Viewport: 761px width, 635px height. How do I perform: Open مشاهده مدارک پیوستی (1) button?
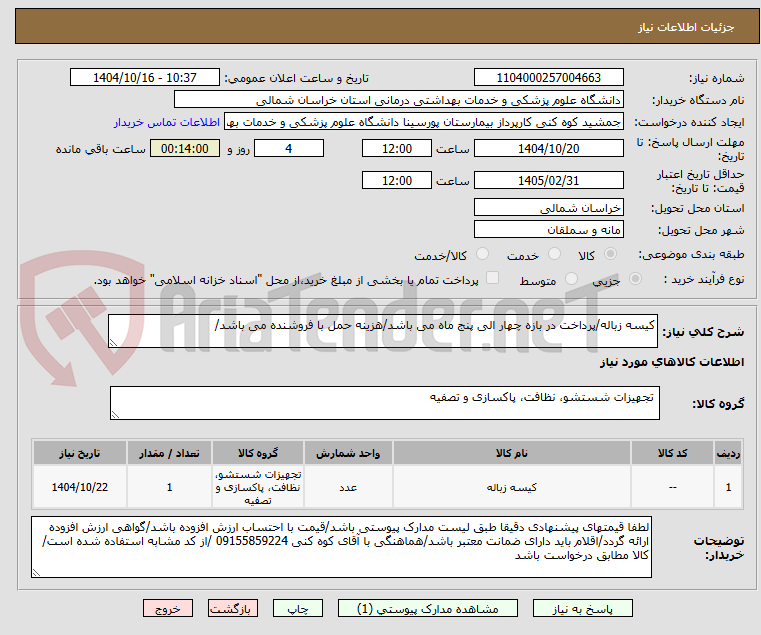pos(428,608)
